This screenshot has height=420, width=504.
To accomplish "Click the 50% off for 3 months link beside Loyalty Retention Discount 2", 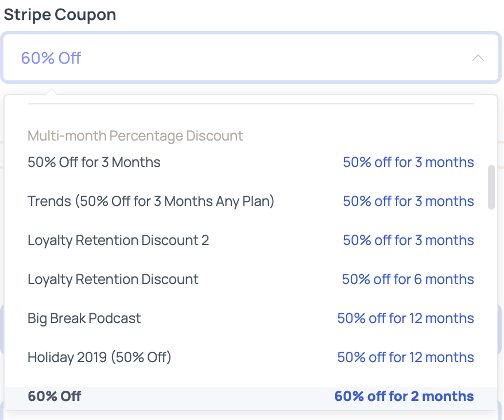I will [408, 240].
